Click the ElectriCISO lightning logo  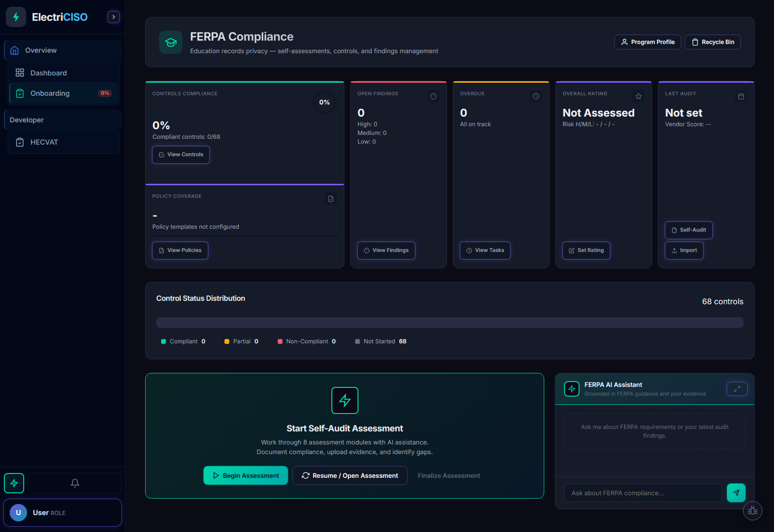(x=16, y=16)
